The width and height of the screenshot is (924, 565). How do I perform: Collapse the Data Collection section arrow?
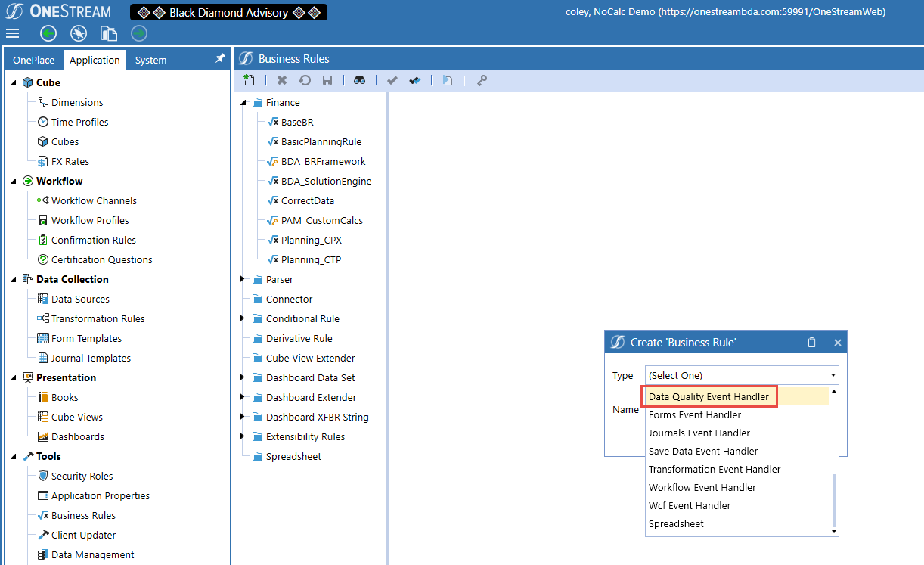tap(14, 279)
